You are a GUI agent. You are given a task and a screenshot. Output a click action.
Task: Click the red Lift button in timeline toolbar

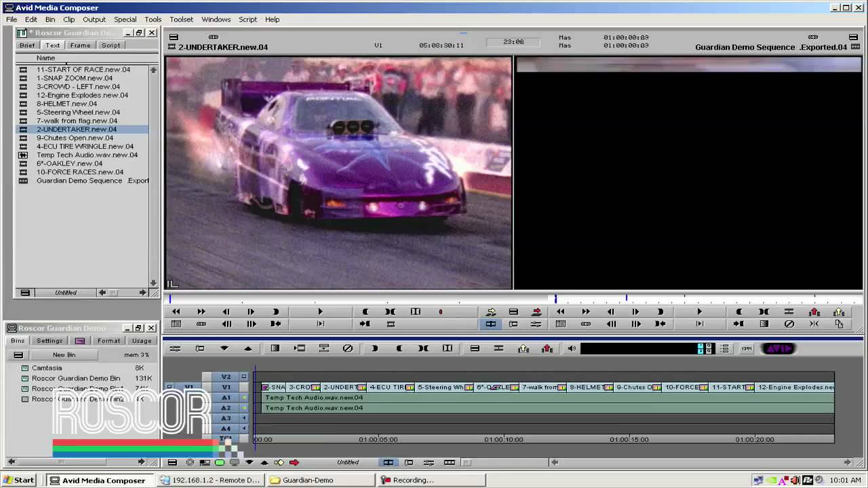tap(547, 348)
